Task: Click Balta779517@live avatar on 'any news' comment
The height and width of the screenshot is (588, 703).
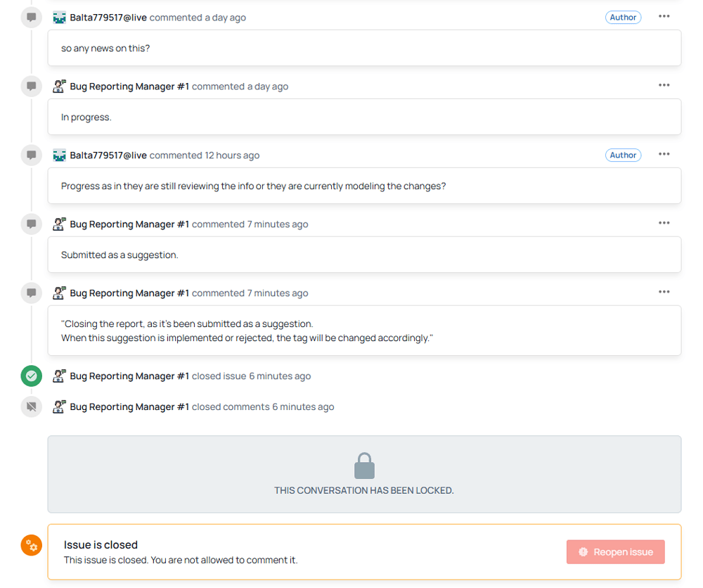Action: click(60, 18)
